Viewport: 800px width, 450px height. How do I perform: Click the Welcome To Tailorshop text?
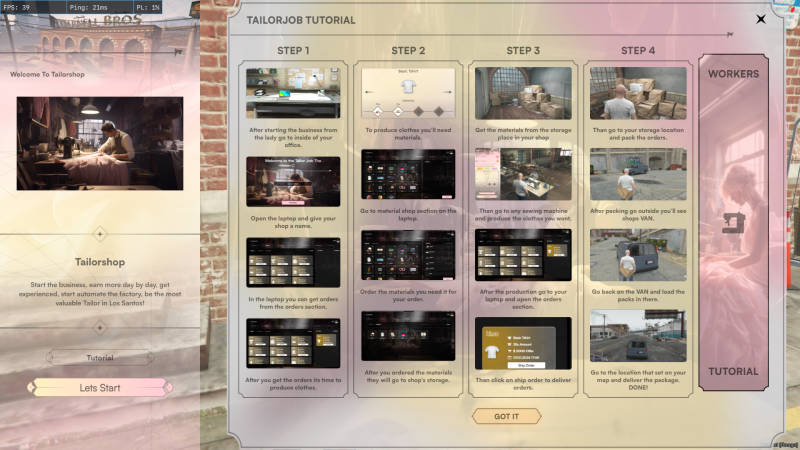[x=47, y=74]
